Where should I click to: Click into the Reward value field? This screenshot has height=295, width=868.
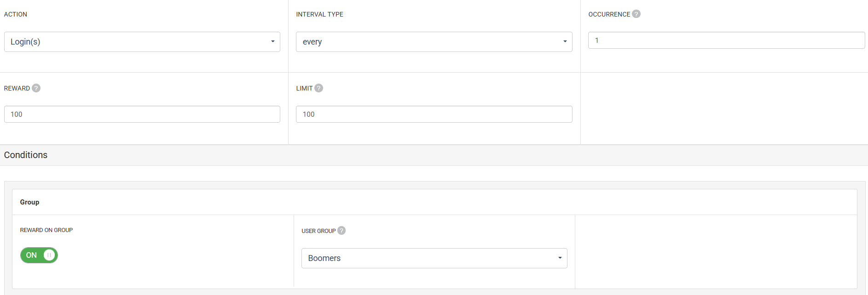tap(142, 114)
